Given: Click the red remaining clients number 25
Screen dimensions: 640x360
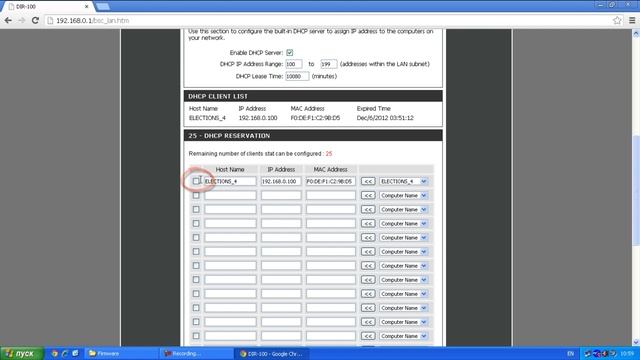Looking at the screenshot, I should pyautogui.click(x=329, y=154).
